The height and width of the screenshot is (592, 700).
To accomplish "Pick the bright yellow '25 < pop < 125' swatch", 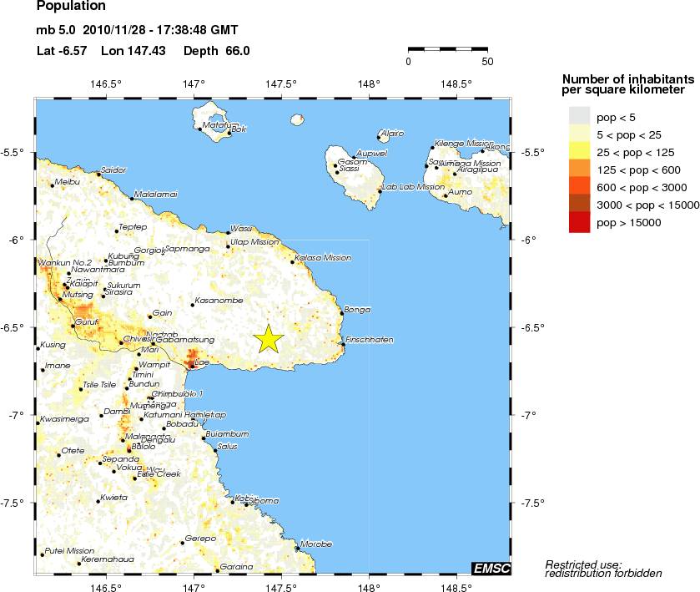I will tap(579, 150).
